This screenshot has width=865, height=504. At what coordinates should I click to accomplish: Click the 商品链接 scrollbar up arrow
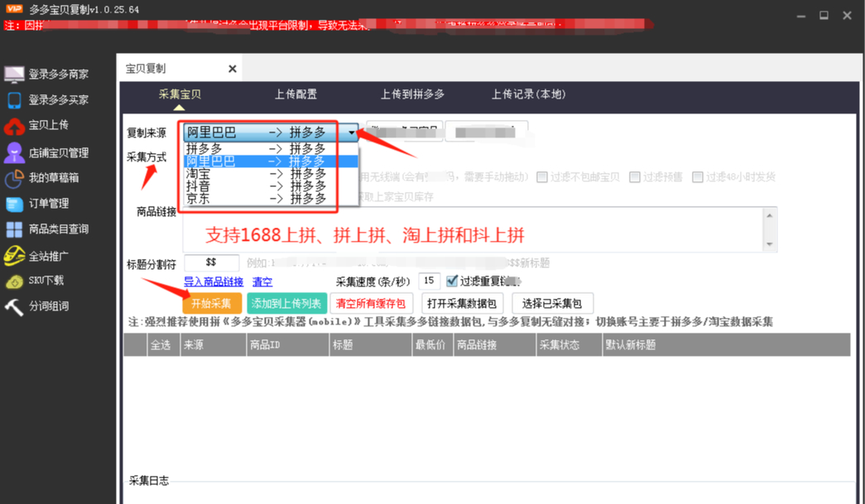point(770,215)
